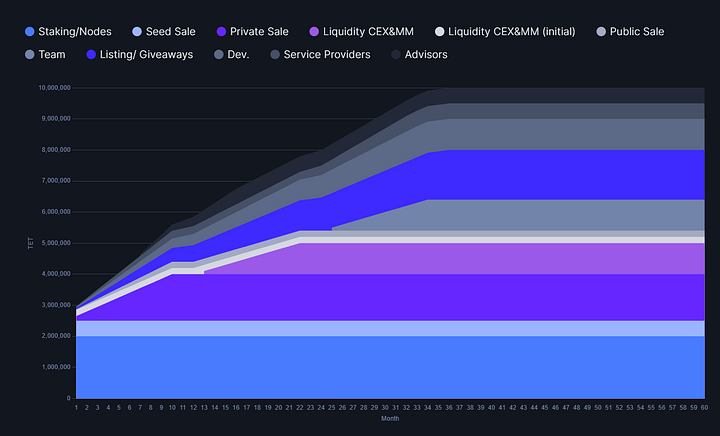Click month 25 on the x-axis
The image size is (720, 436).
332,408
